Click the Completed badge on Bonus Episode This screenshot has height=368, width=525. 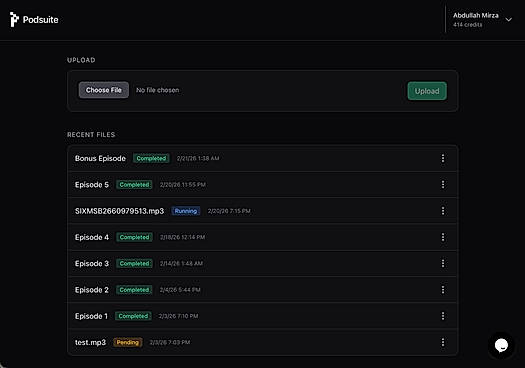(151, 158)
